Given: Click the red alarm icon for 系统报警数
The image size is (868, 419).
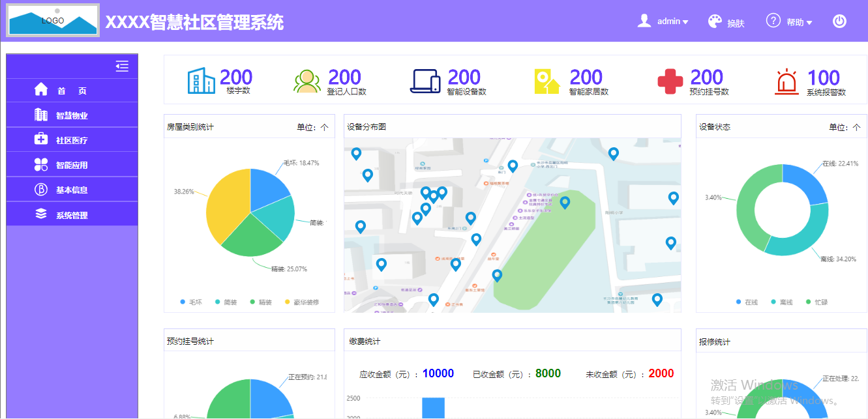Looking at the screenshot, I should click(x=787, y=81).
